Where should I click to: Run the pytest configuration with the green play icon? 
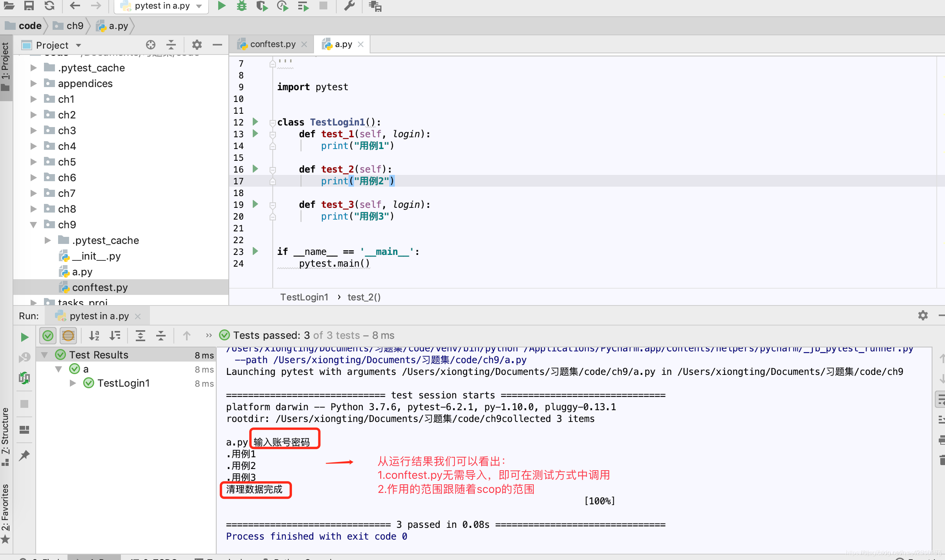(221, 6)
